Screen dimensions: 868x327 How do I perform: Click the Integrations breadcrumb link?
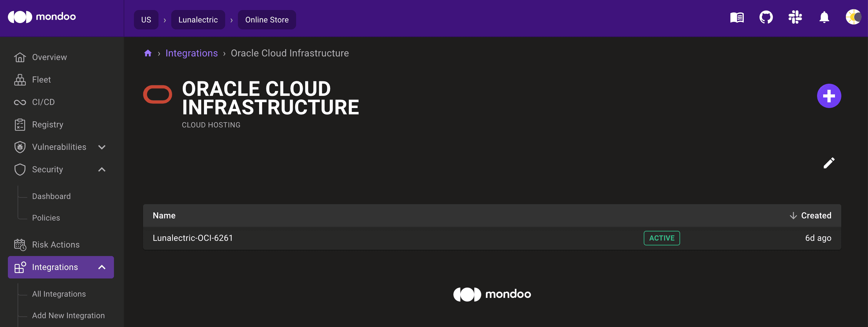pos(192,53)
